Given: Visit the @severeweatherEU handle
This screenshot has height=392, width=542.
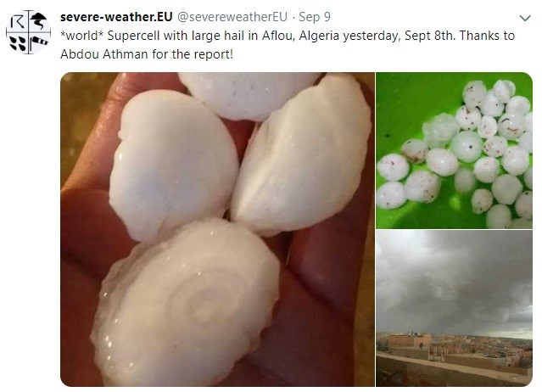Looking at the screenshot, I should coord(232,17).
